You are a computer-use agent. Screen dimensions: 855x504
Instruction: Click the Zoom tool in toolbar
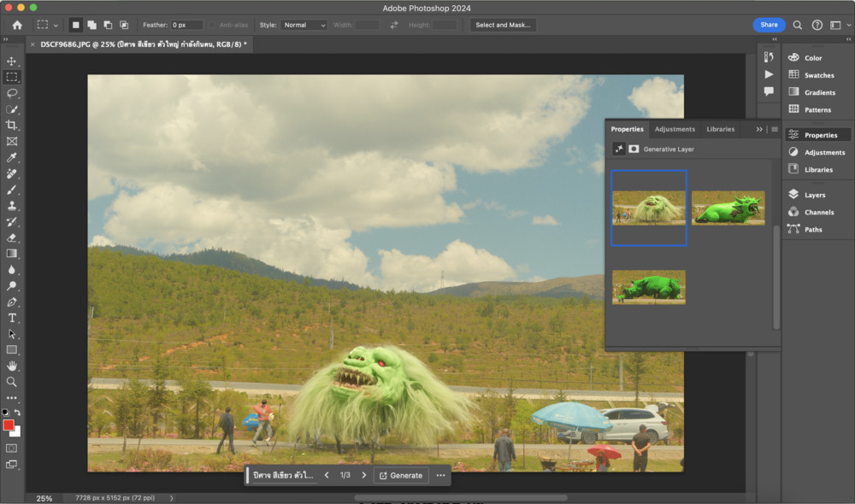click(x=12, y=382)
